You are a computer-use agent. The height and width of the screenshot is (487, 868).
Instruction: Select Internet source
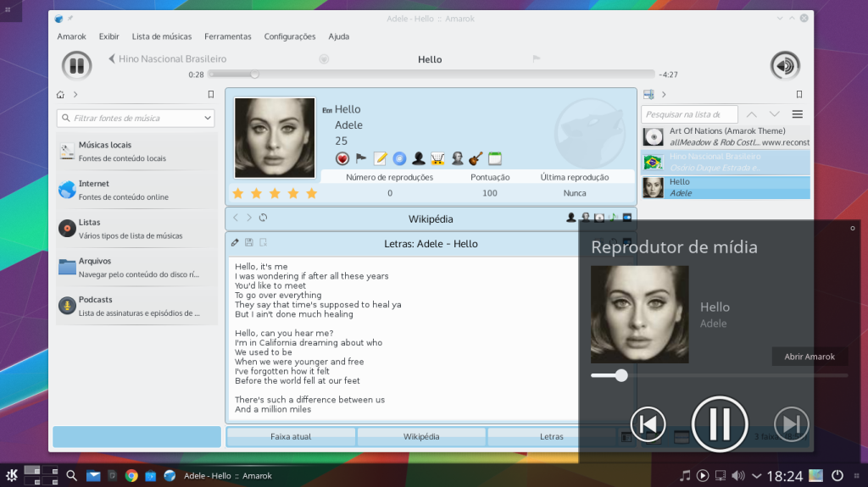(136, 190)
